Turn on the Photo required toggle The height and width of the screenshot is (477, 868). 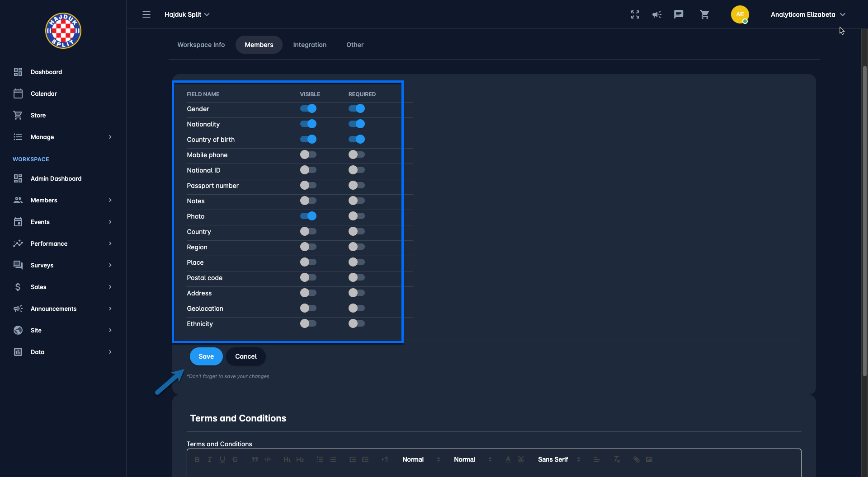point(357,216)
